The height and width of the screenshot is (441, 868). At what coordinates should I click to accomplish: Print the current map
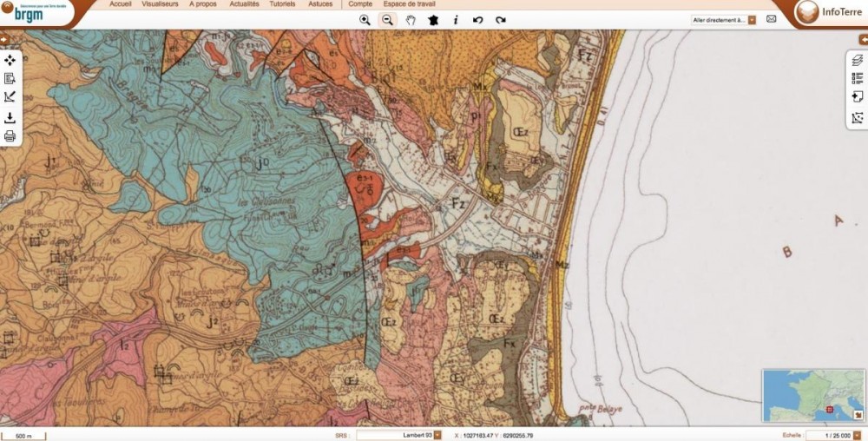tap(10, 136)
